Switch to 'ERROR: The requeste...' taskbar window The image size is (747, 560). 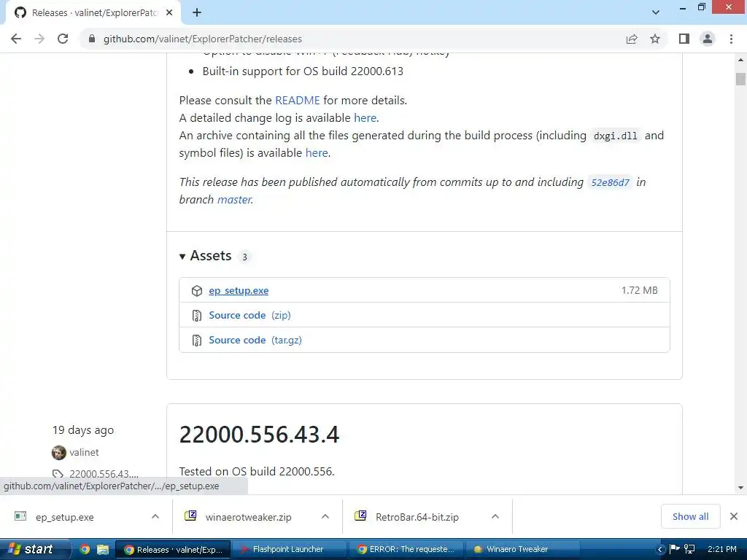[x=406, y=550]
